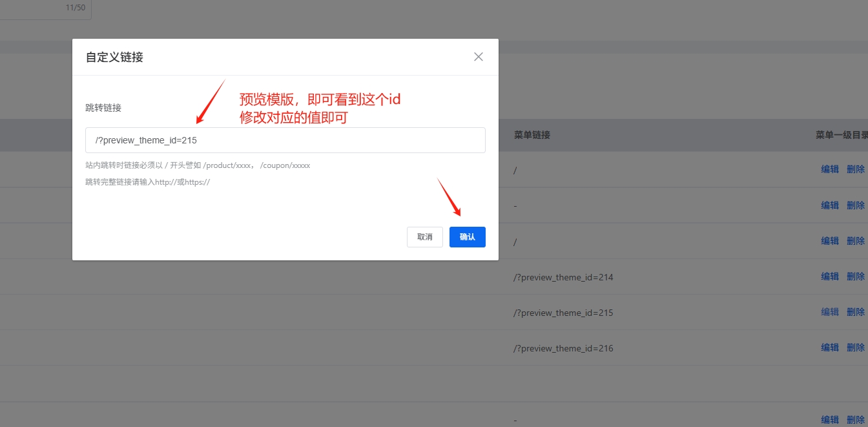Click 删除 for the preview_theme_id=214 row
The height and width of the screenshot is (427, 868).
[x=855, y=276]
